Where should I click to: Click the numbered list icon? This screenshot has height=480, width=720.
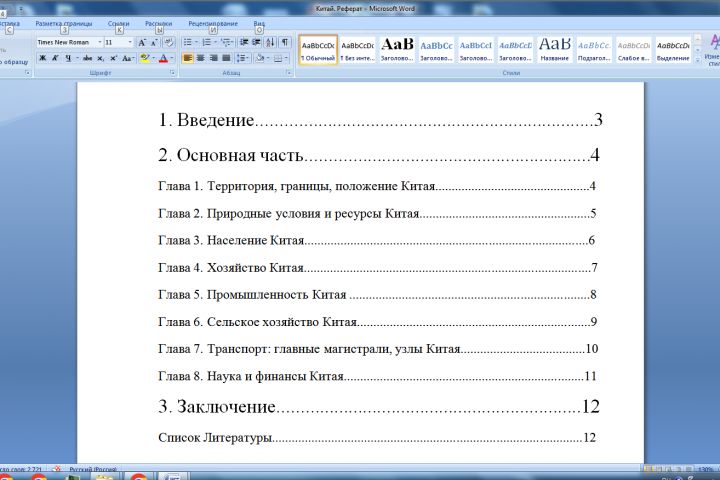[x=206, y=43]
